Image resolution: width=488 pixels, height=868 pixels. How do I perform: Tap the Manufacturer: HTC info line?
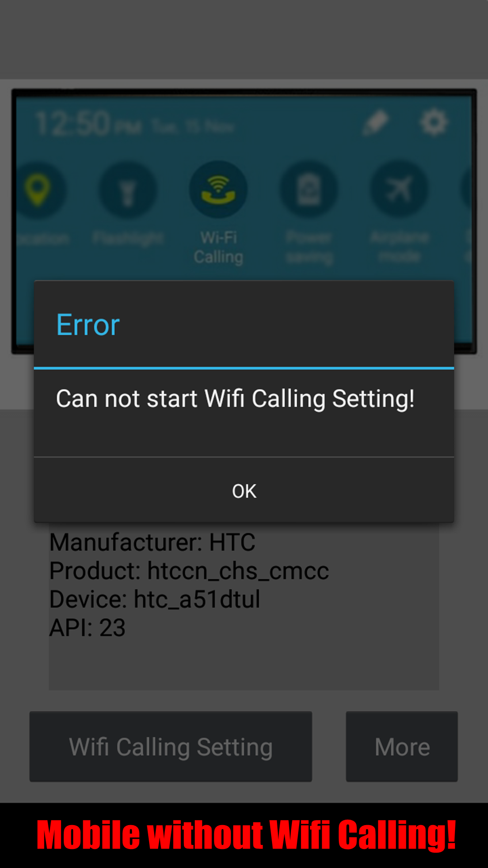click(x=152, y=542)
